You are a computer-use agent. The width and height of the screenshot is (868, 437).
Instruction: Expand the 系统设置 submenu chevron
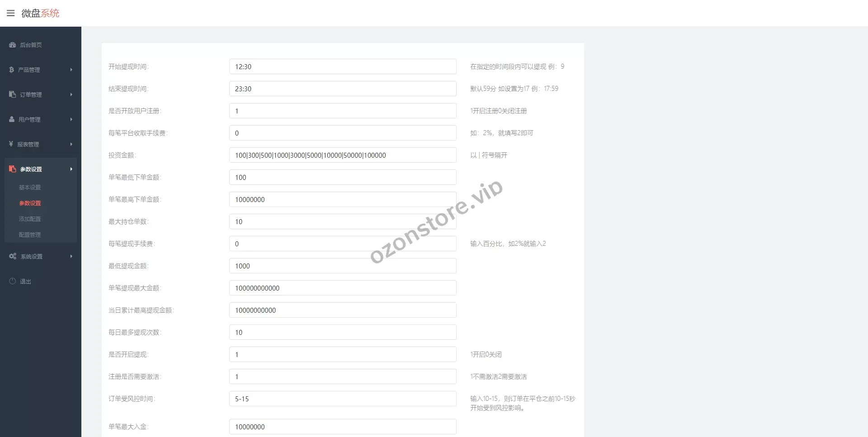[x=71, y=256]
